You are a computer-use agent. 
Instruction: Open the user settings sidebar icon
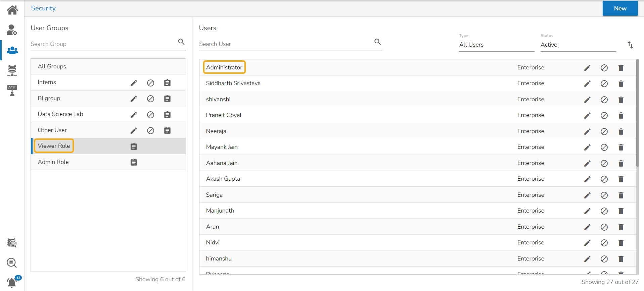point(12,30)
